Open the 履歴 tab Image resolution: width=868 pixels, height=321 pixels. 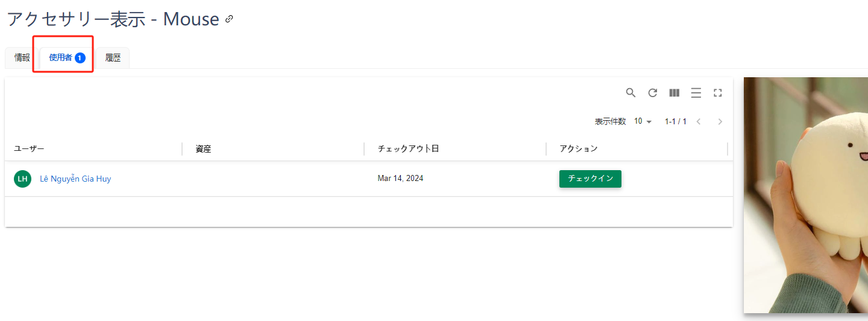(x=113, y=58)
